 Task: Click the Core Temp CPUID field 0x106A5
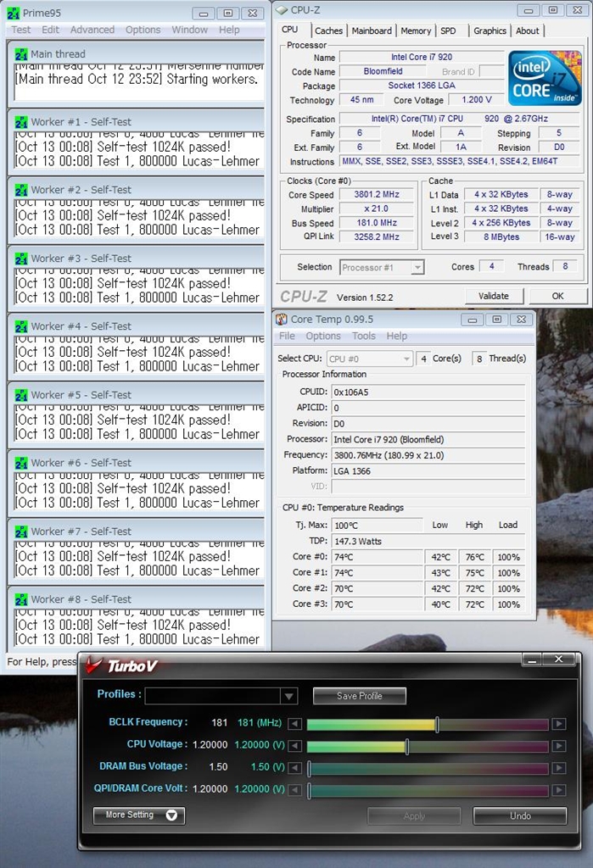coord(428,392)
